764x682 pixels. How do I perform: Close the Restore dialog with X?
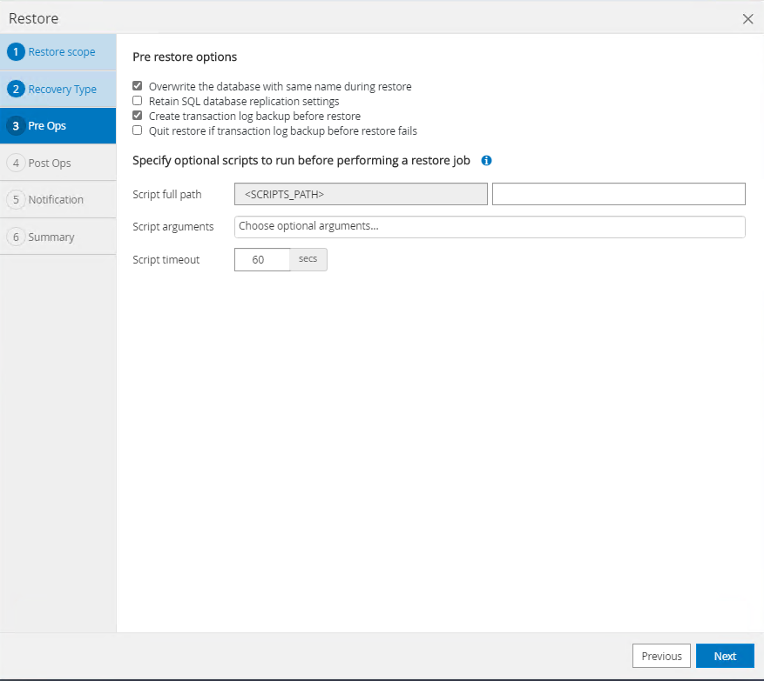(747, 18)
